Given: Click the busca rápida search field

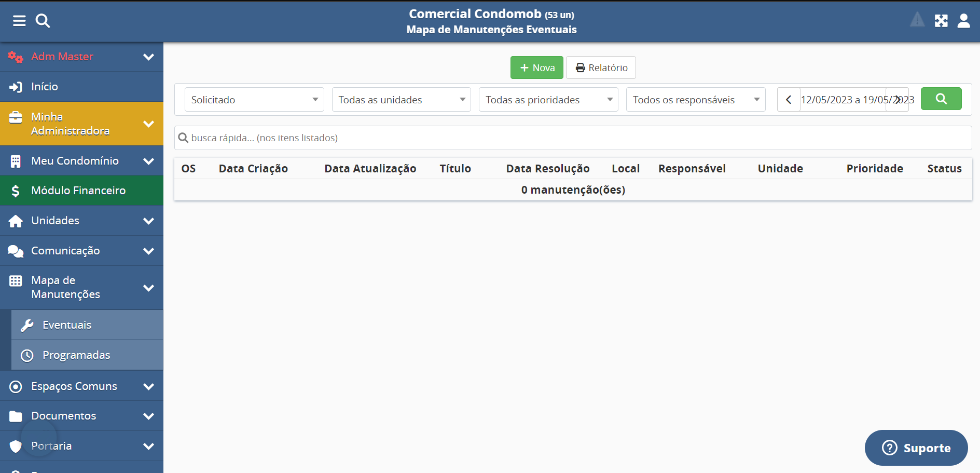Looking at the screenshot, I should pos(573,138).
